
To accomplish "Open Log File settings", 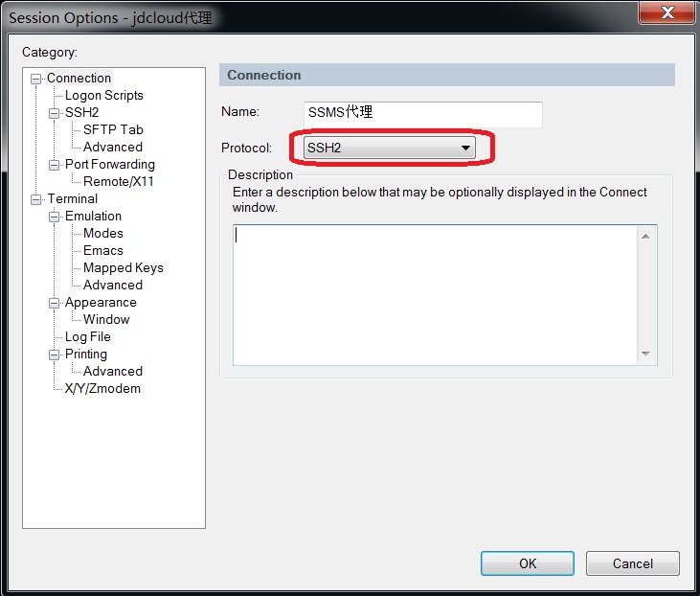I will point(88,337).
